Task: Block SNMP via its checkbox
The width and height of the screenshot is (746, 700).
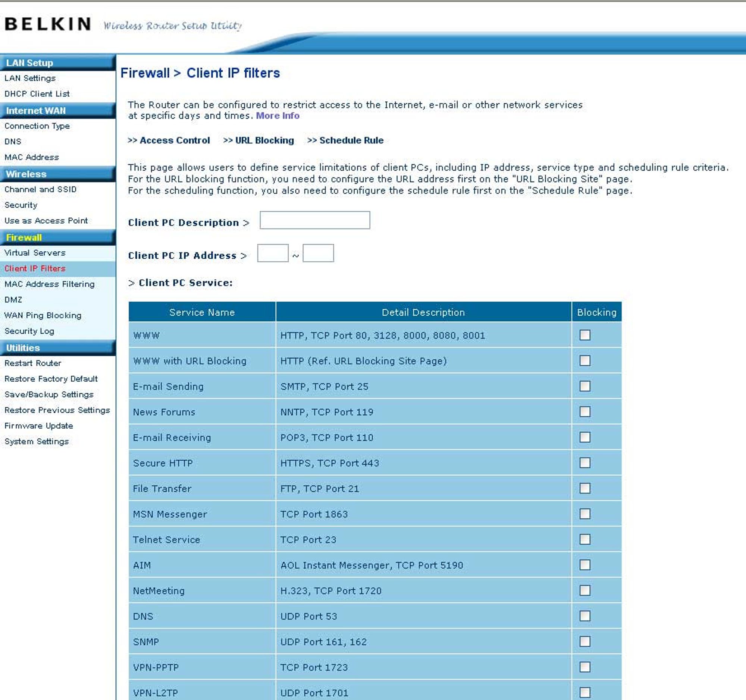Action: tap(584, 641)
